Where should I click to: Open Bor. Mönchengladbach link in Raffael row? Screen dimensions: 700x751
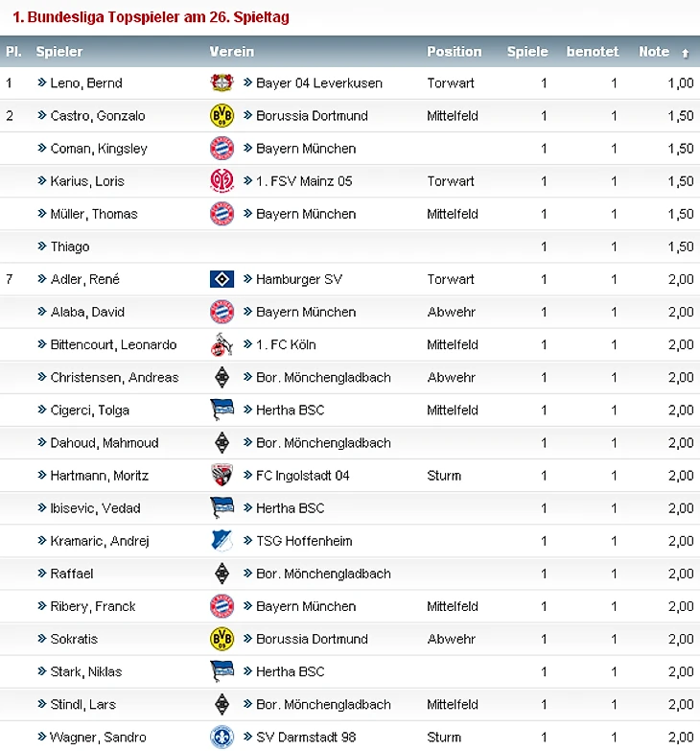(x=323, y=574)
